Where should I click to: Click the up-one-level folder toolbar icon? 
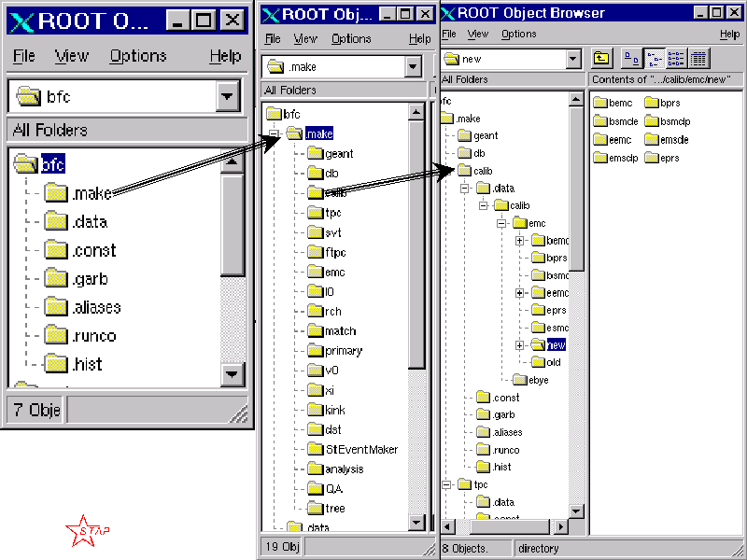[x=601, y=59]
